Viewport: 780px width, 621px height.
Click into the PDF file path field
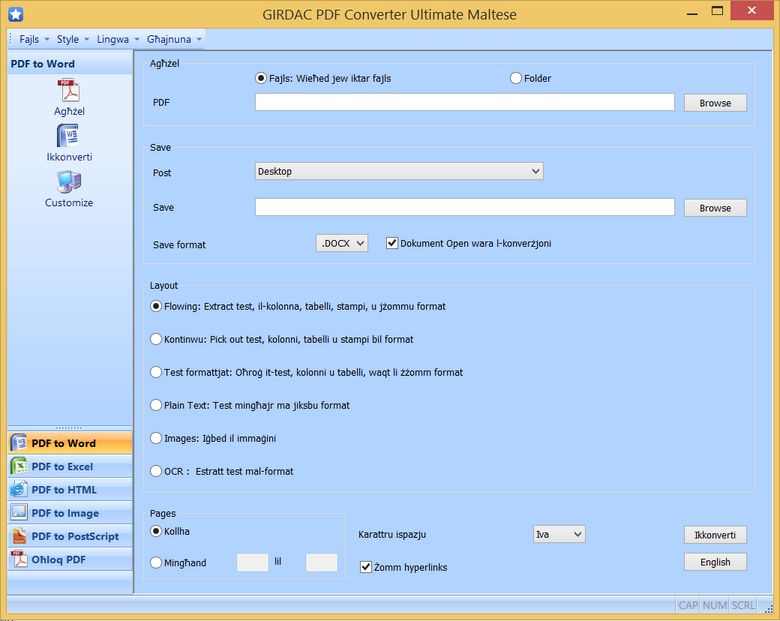tap(465, 102)
